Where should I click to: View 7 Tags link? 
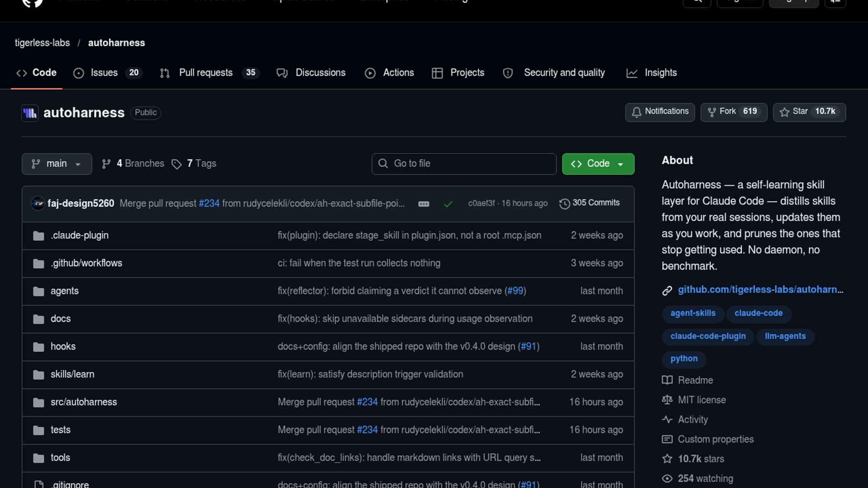pos(194,164)
